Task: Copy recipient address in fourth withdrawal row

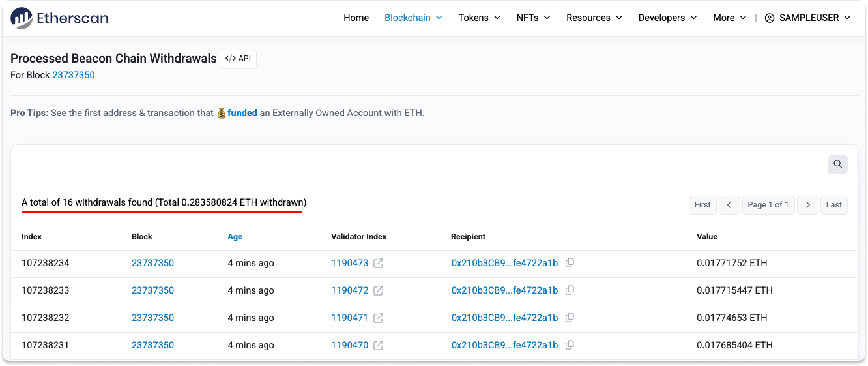Action: pos(570,345)
